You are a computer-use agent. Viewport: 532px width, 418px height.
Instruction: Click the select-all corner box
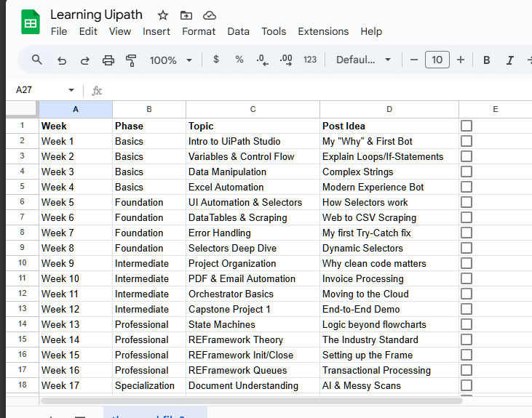pyautogui.click(x=21, y=109)
